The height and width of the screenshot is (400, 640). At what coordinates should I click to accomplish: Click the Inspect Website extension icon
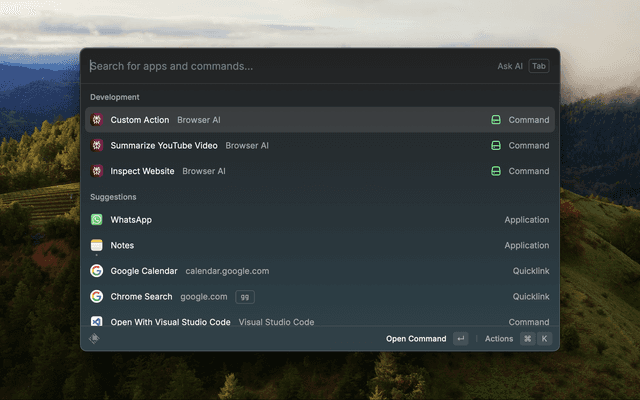coord(97,171)
